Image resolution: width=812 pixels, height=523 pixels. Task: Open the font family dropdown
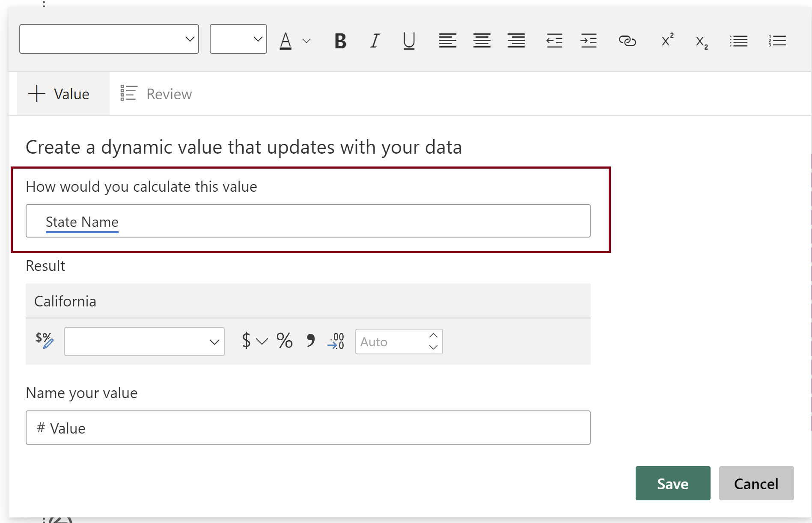[109, 39]
